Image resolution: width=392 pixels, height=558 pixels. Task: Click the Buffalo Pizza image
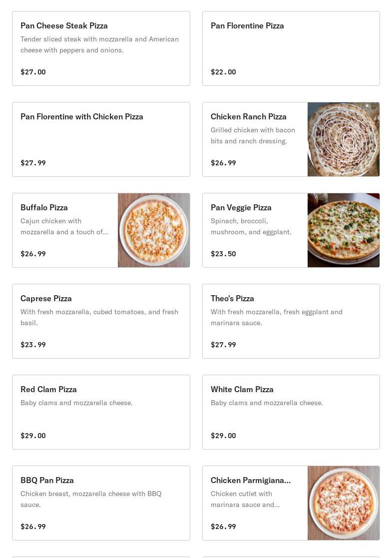tap(154, 230)
